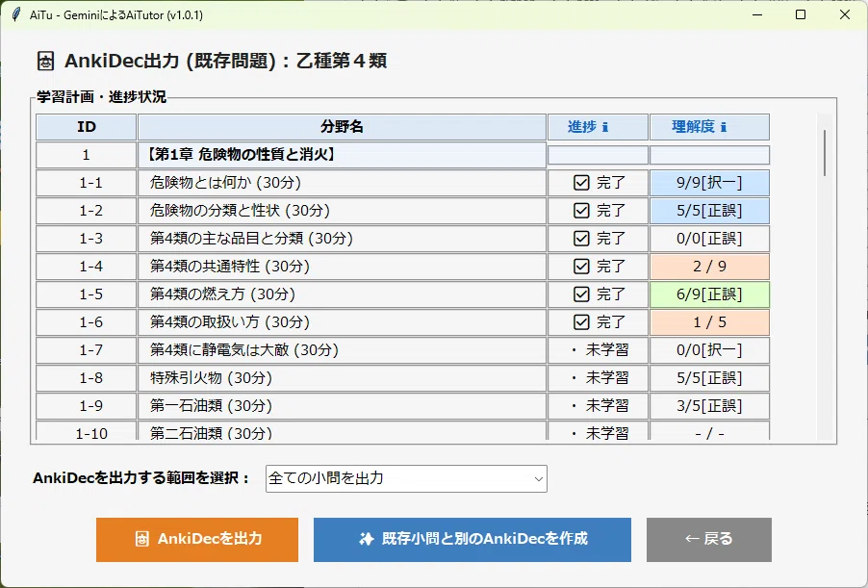The height and width of the screenshot is (588, 868).
Task: Click ID cell 1 of chapter row
Action: click(x=87, y=155)
